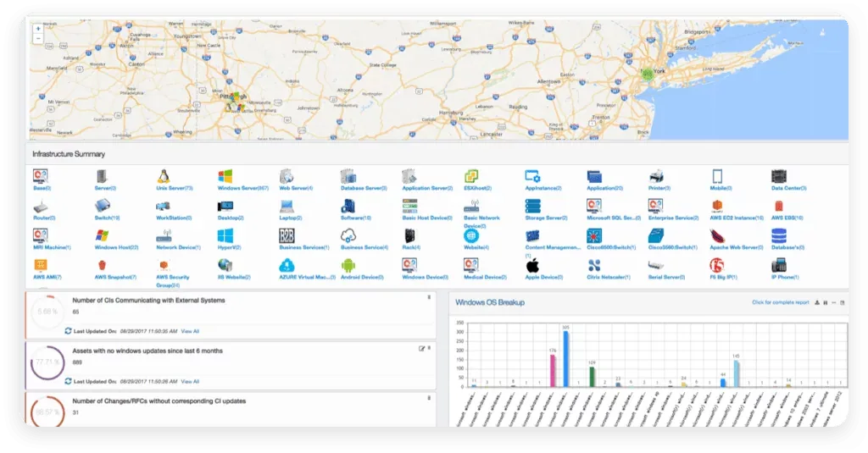Click the Software(16) icon
The width and height of the screenshot is (868, 453).
point(348,207)
